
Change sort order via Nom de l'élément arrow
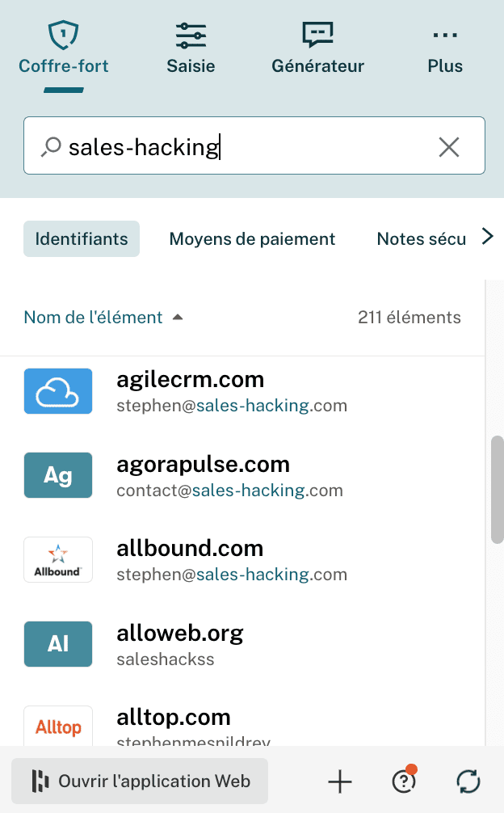pyautogui.click(x=178, y=318)
